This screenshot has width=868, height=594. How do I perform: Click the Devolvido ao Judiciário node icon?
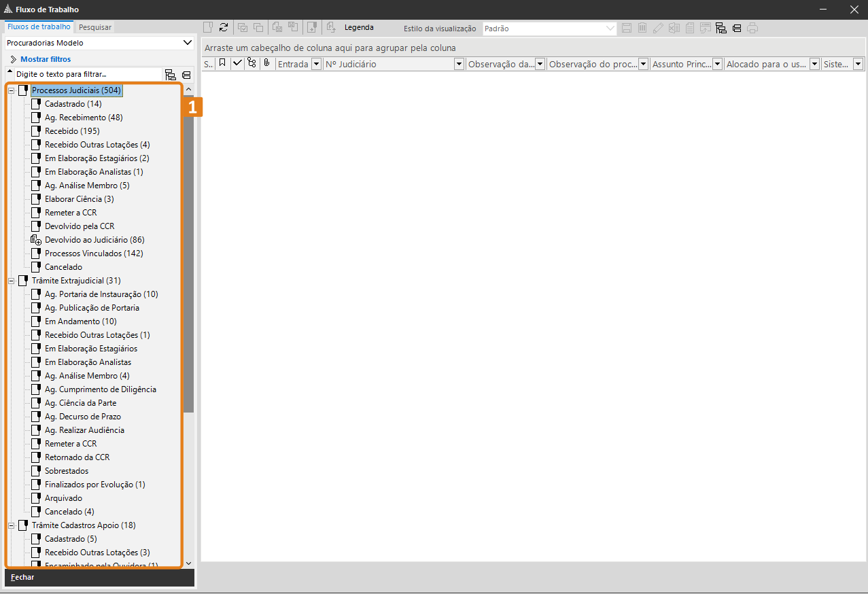[36, 240]
